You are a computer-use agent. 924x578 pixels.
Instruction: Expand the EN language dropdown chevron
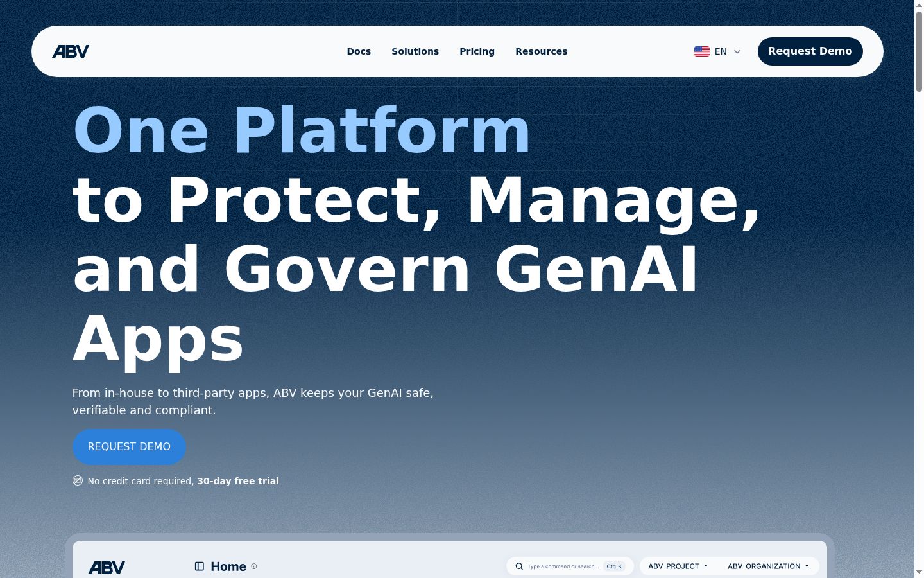click(737, 52)
